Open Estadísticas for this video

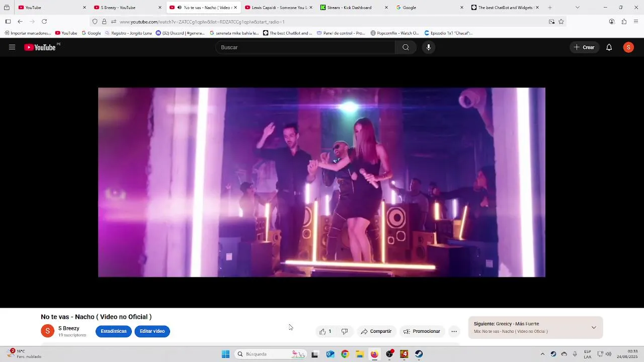[x=114, y=331]
